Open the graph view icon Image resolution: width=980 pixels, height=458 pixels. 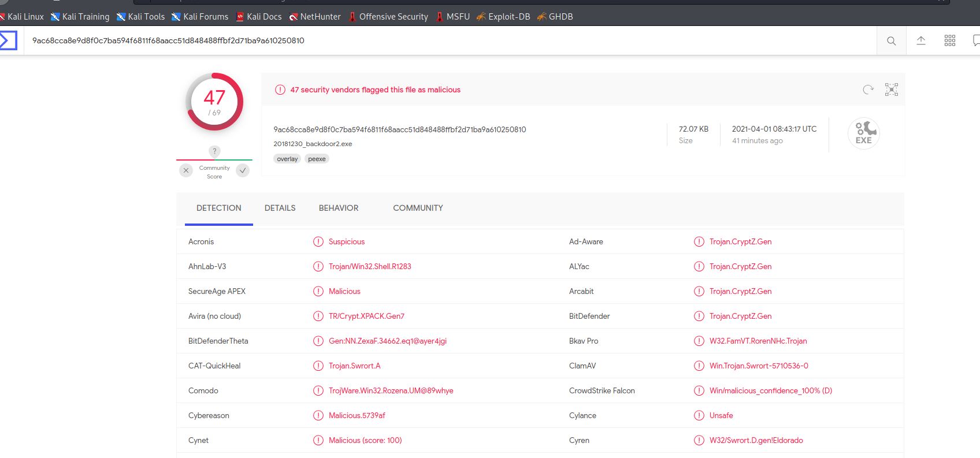click(x=892, y=90)
